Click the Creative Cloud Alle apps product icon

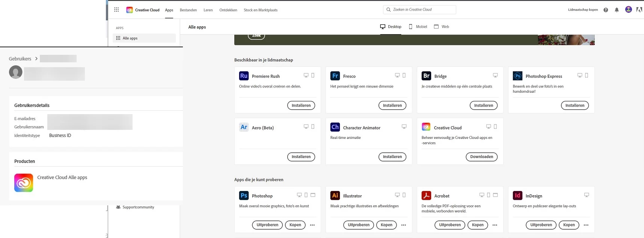tap(24, 183)
